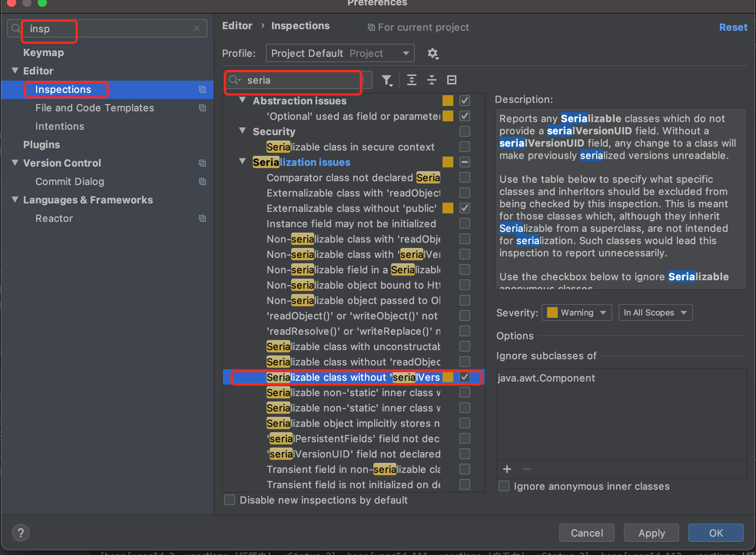Image resolution: width=756 pixels, height=555 pixels.
Task: Open the In All Scopes dropdown
Action: [655, 312]
